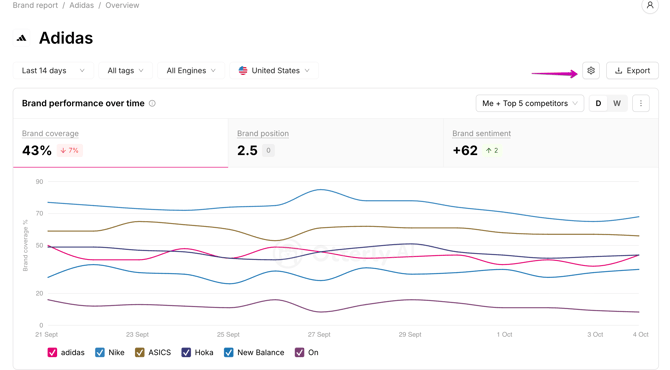This screenshot has width=670, height=370.
Task: Open the All Engines dropdown
Action: (x=191, y=70)
